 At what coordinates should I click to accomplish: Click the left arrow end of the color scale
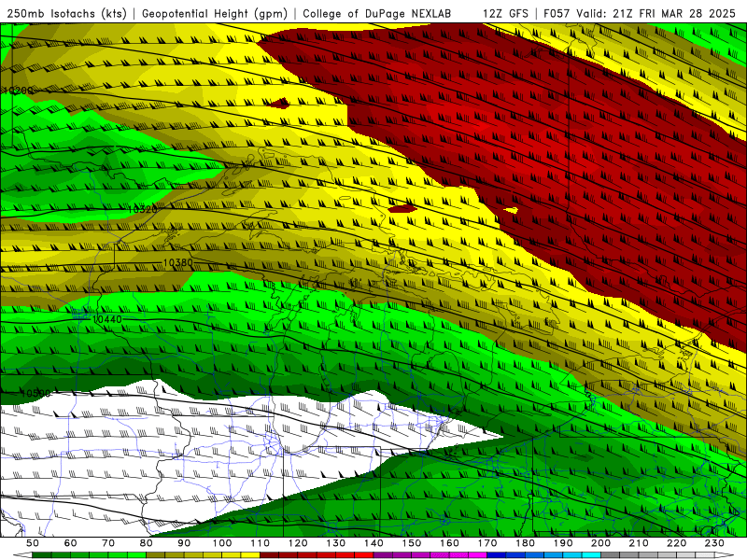[21, 555]
